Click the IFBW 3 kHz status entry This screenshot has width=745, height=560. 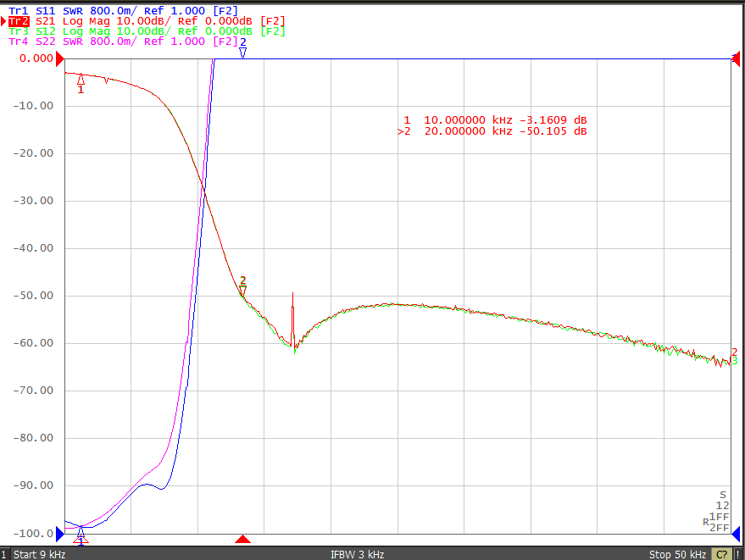(x=358, y=554)
